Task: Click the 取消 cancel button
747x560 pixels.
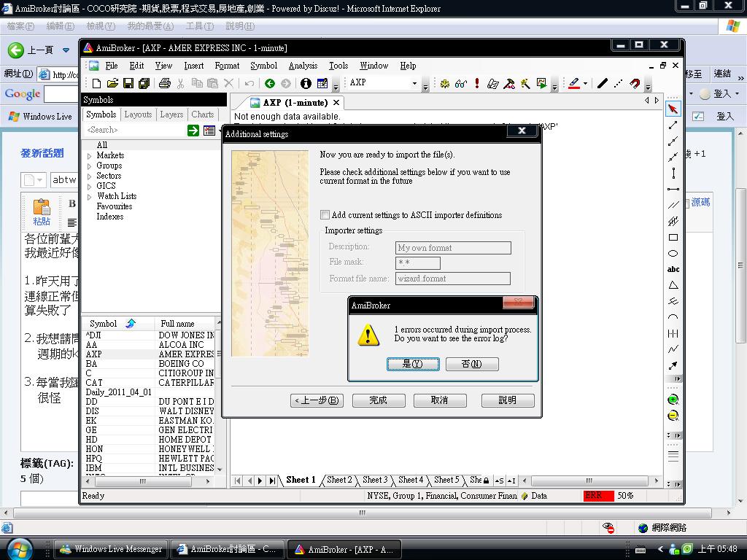Action: tap(440, 400)
